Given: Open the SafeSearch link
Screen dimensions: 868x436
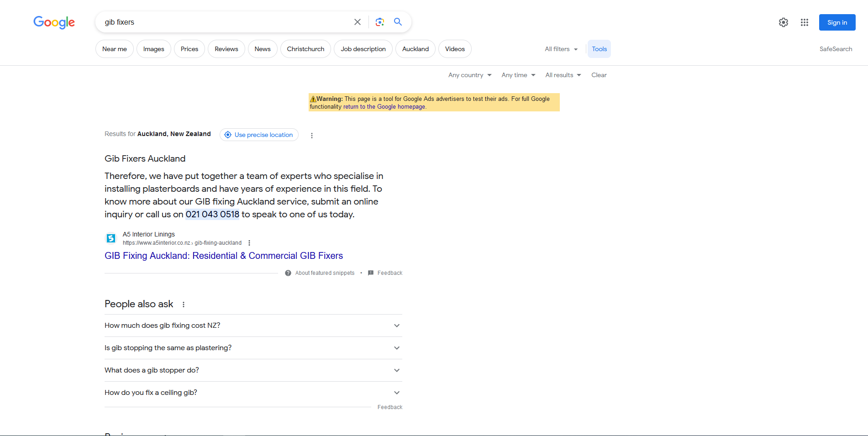Looking at the screenshot, I should [x=836, y=49].
